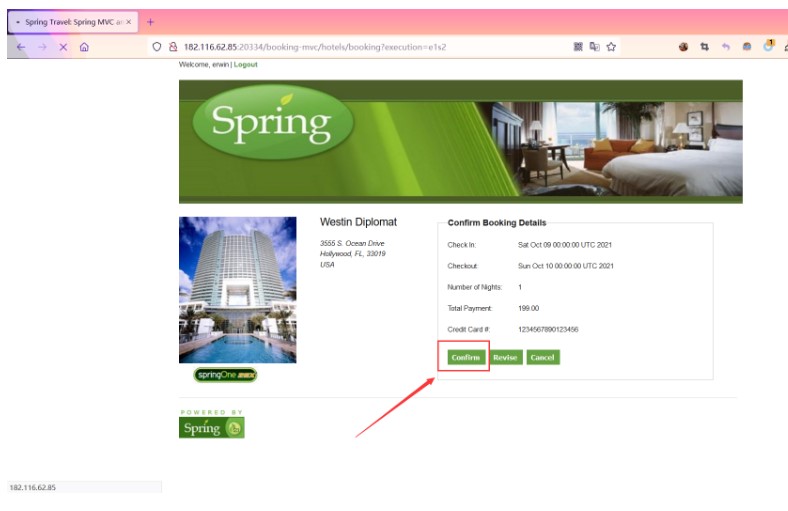Click the Cancel button
This screenshot has width=788, height=511.
543,357
